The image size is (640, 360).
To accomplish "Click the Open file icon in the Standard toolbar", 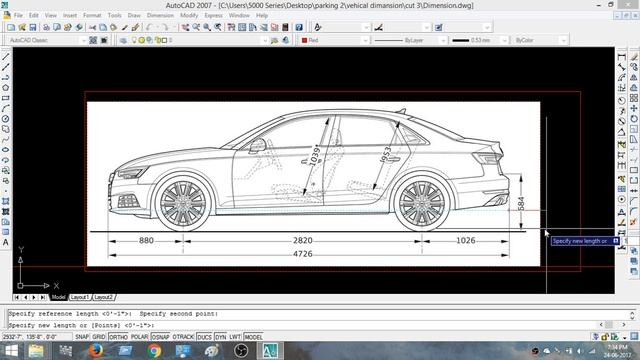I will (22, 27).
